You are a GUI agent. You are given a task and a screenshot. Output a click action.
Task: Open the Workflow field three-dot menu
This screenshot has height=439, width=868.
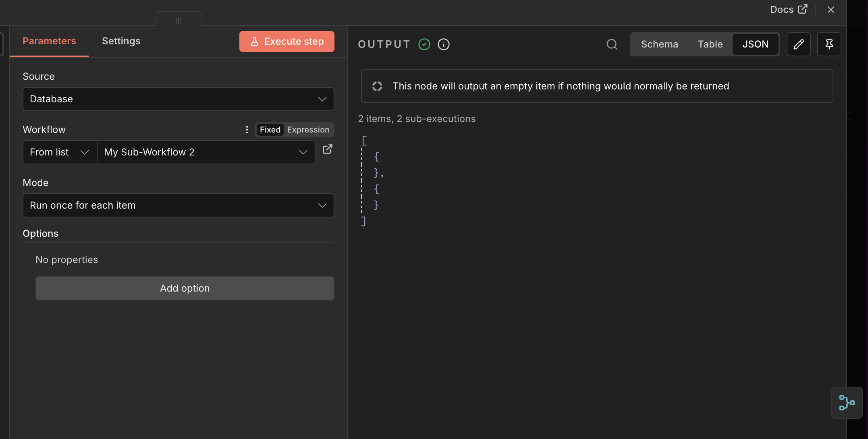(247, 130)
